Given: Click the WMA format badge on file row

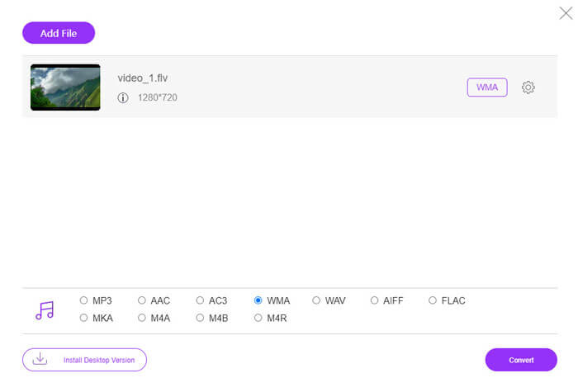Looking at the screenshot, I should 487,87.
